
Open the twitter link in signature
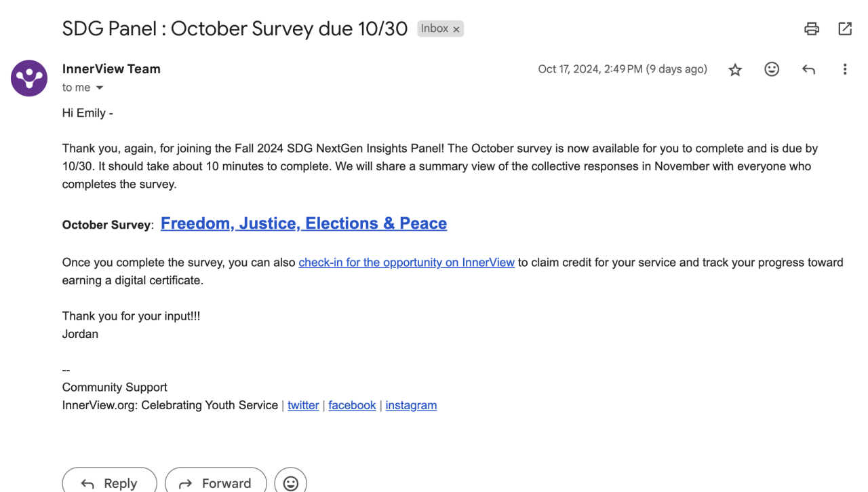[x=303, y=405]
